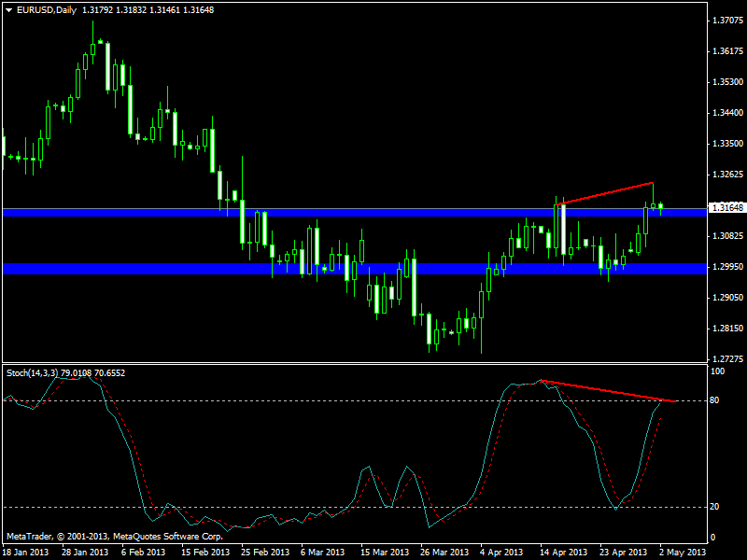Click the 1.30825 price scale label

coord(727,236)
